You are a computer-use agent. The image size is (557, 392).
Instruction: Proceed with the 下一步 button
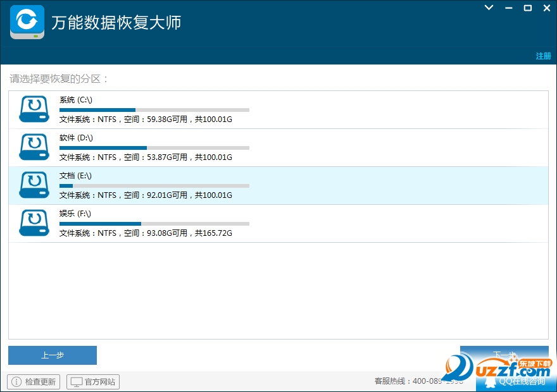pos(504,355)
